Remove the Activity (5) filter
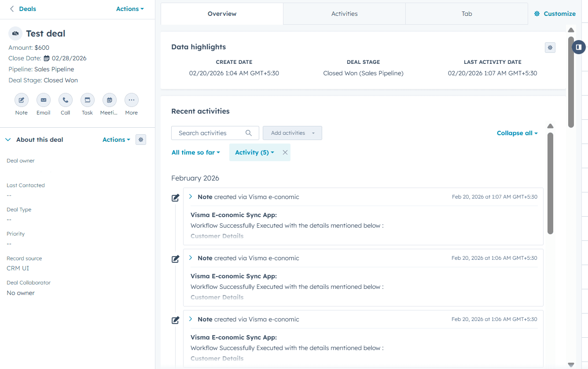The height and width of the screenshot is (369, 588). tap(284, 152)
